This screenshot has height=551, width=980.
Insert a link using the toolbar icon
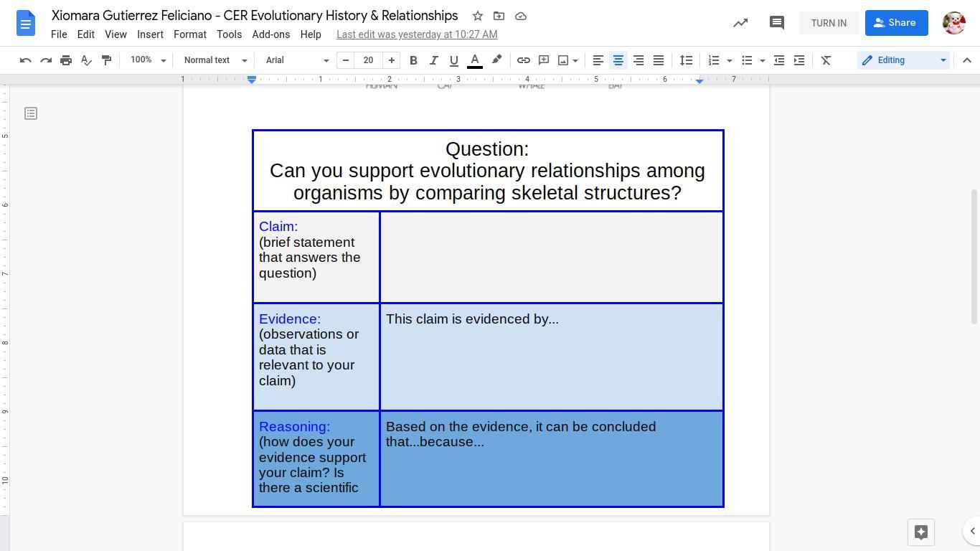[523, 60]
